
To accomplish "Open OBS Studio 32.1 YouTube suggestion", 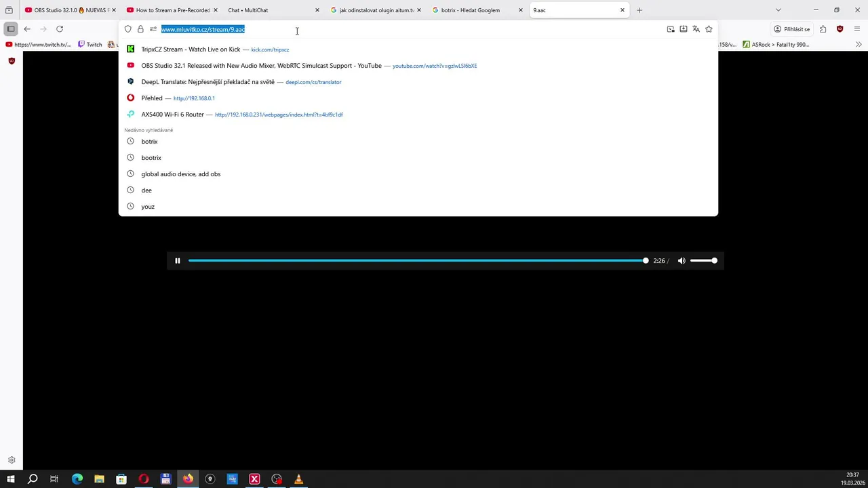I will coord(418,66).
